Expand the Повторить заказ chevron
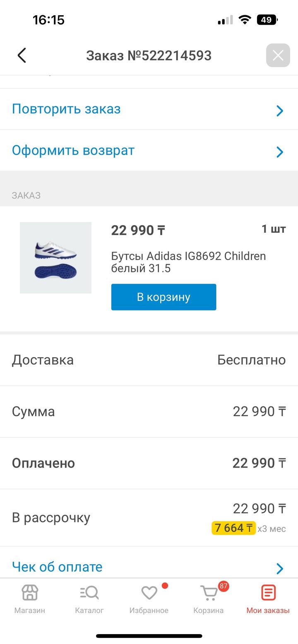 (280, 110)
